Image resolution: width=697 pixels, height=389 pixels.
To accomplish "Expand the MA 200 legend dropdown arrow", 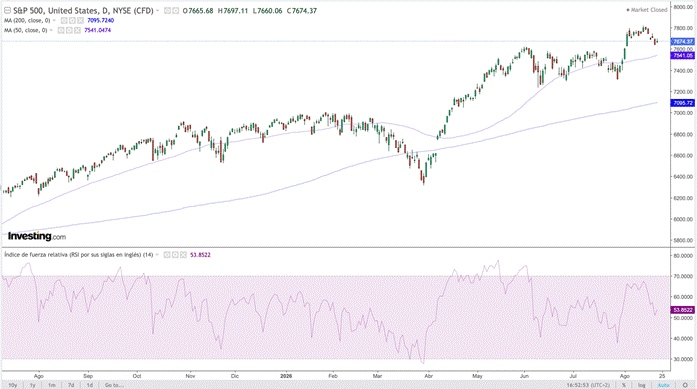I will 54,20.
